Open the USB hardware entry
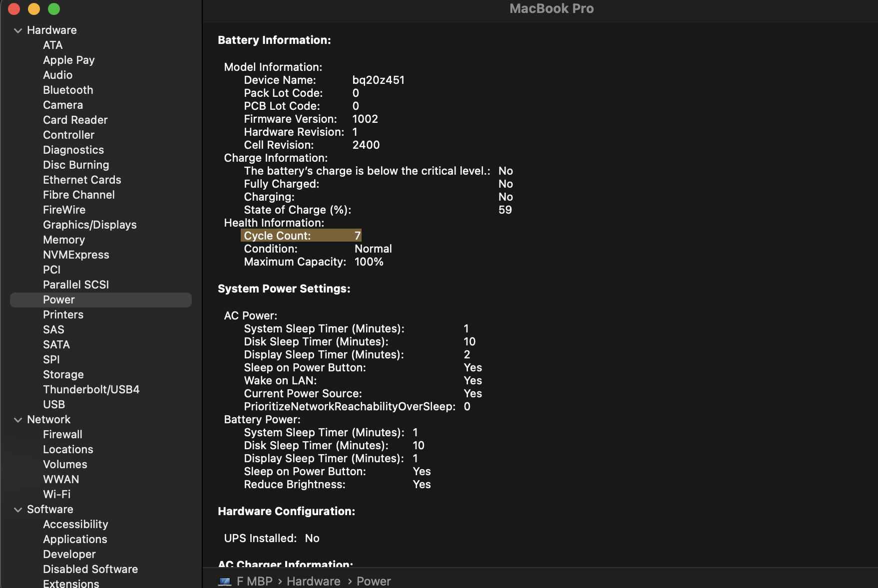The width and height of the screenshot is (878, 588). pos(54,404)
